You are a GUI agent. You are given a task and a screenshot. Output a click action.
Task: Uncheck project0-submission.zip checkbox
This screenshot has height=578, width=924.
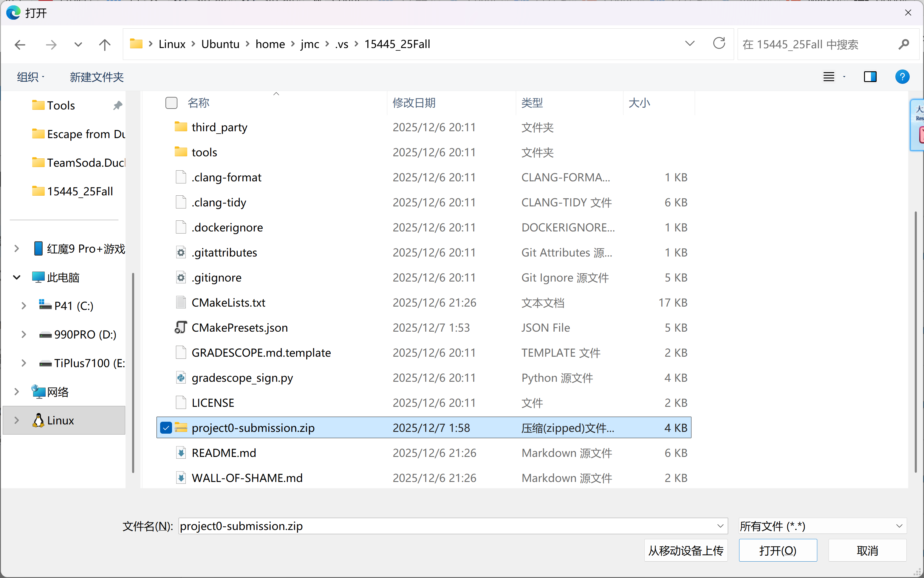166,428
